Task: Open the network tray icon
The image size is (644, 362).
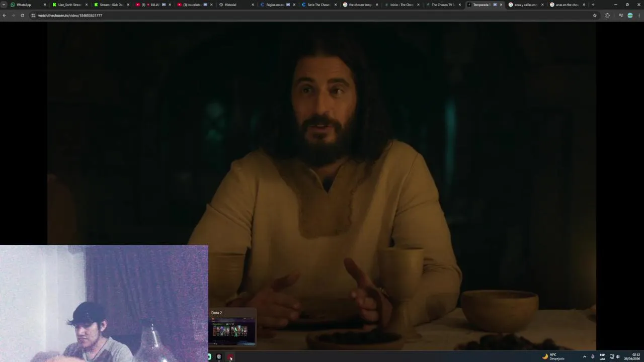Action: point(612,356)
